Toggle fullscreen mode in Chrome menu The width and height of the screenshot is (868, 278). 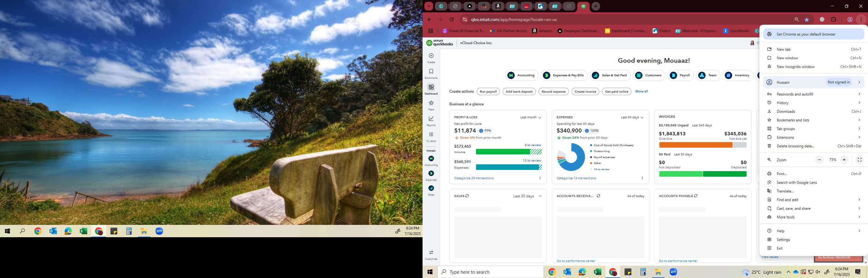[860, 160]
